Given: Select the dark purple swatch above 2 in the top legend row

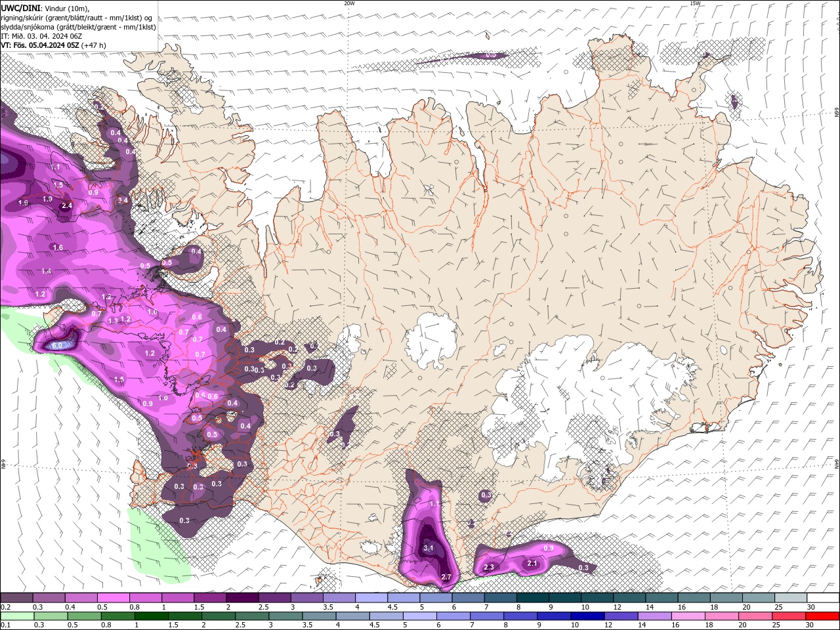Looking at the screenshot, I should (241, 598).
